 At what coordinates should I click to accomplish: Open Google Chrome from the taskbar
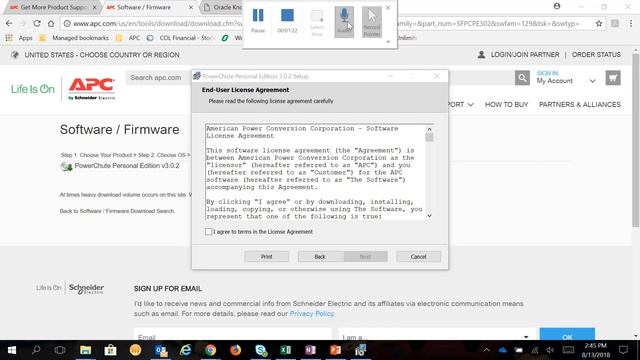(211, 350)
